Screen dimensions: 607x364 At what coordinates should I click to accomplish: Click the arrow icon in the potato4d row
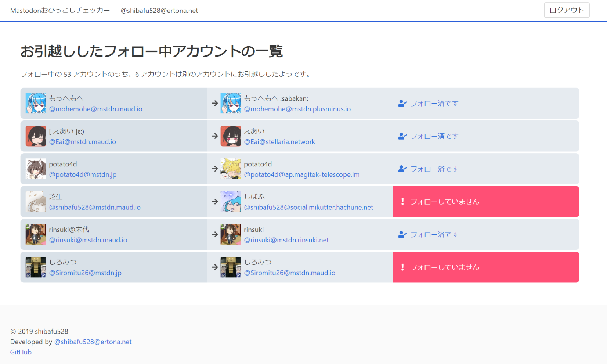(215, 169)
